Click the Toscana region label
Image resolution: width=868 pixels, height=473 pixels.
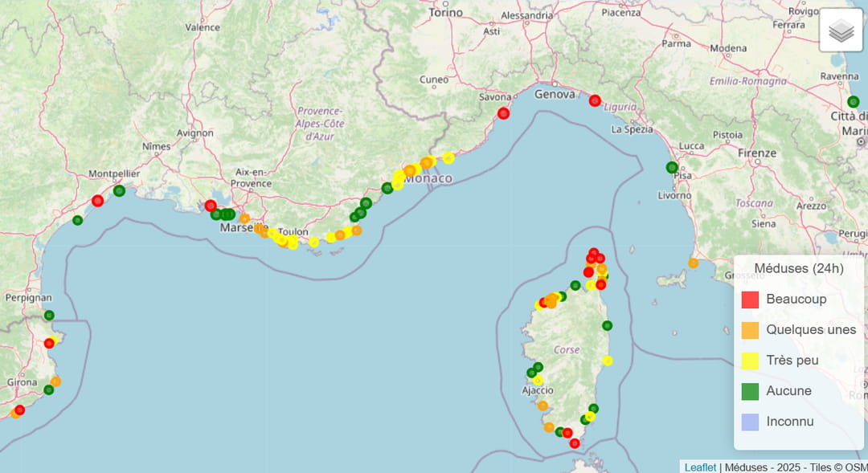click(x=754, y=203)
